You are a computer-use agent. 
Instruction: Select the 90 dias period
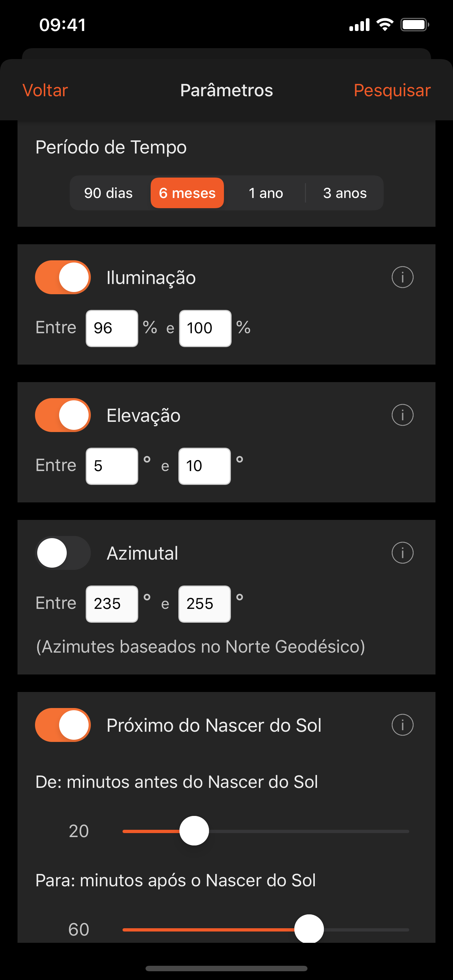[108, 193]
